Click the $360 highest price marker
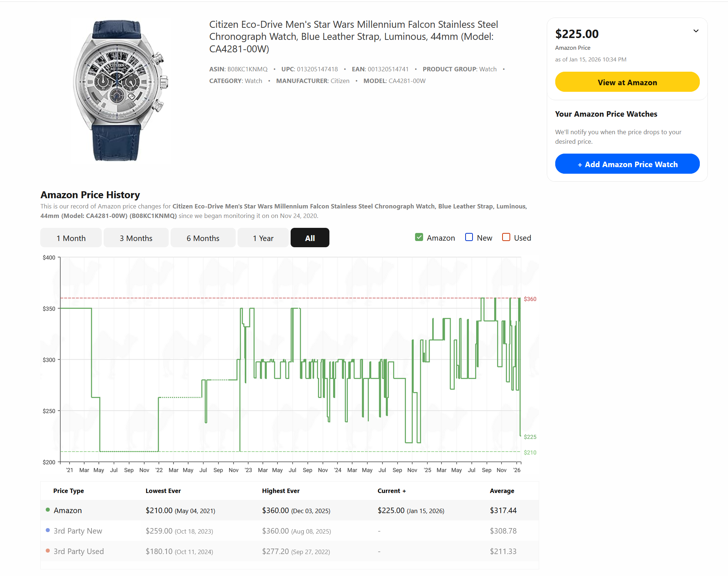This screenshot has width=728, height=576. coord(530,299)
